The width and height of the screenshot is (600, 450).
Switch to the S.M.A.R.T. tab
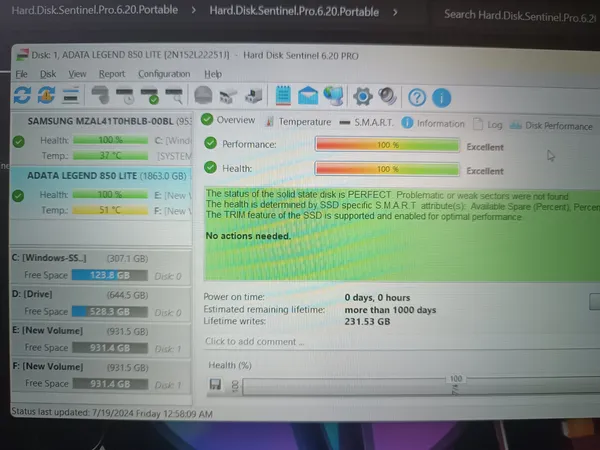pos(372,123)
